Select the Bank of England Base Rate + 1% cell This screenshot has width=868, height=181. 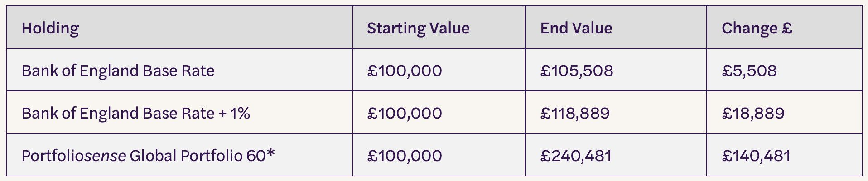click(x=179, y=112)
